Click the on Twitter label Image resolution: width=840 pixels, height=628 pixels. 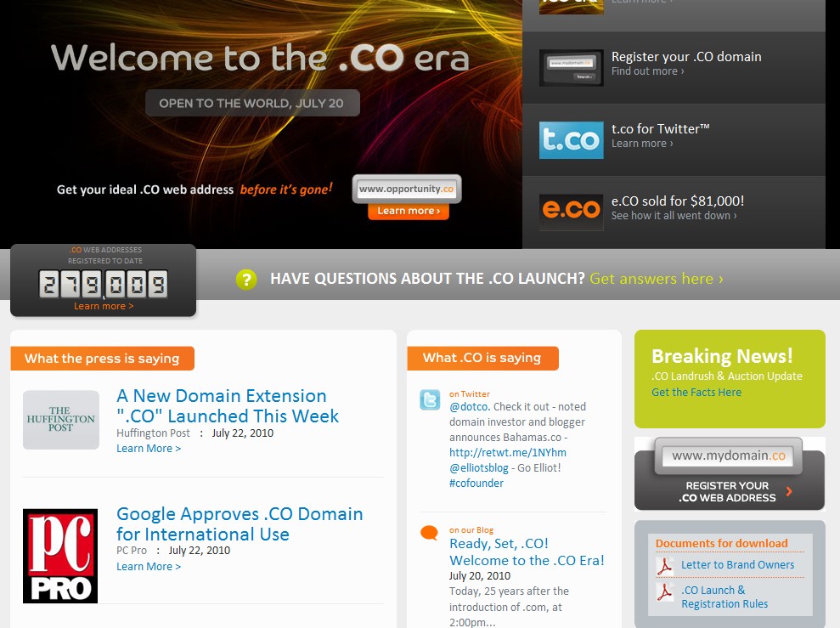470,393
